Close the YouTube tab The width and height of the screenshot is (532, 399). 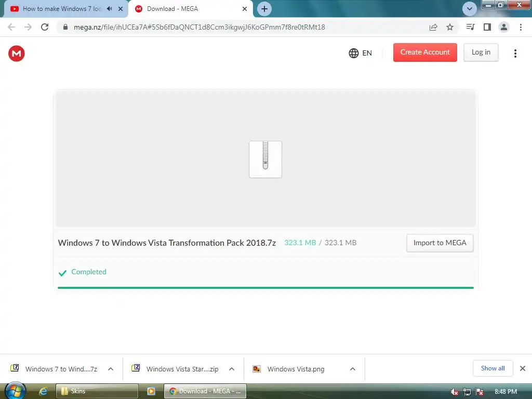121,9
